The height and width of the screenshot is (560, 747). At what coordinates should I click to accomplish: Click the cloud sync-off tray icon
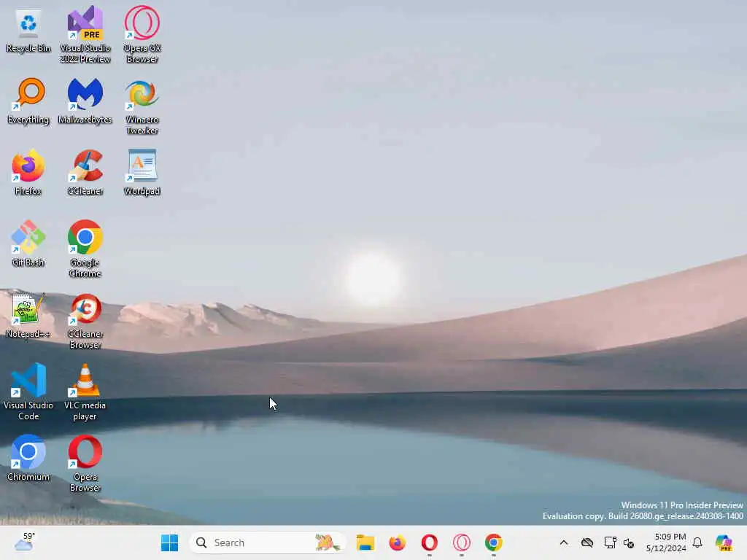(x=587, y=542)
